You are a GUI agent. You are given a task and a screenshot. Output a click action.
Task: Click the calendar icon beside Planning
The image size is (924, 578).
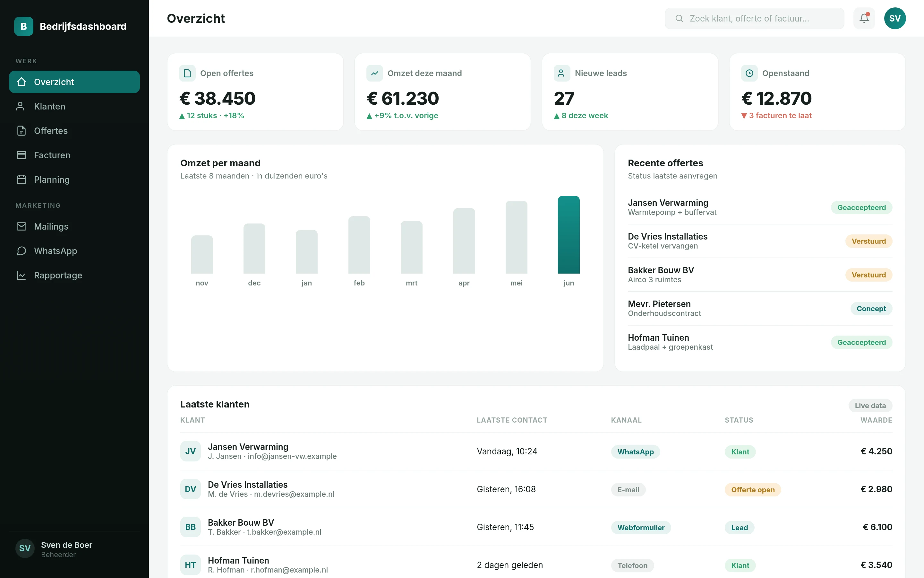(21, 180)
